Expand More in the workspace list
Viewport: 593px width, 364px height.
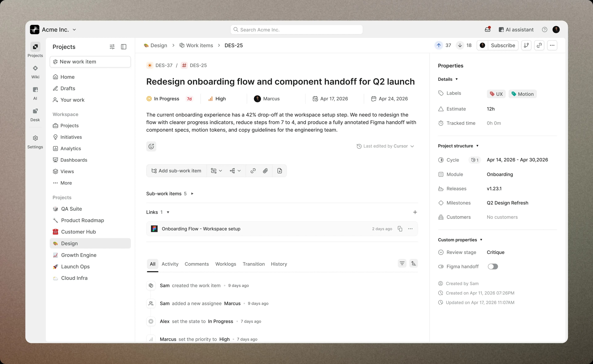(90, 183)
